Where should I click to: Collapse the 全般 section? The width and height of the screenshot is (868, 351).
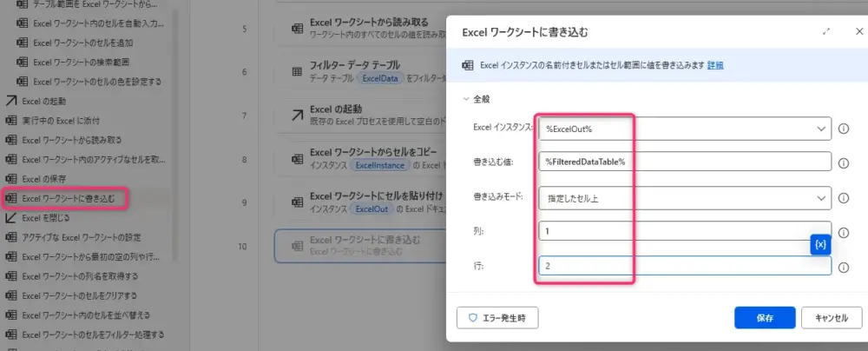pos(466,99)
